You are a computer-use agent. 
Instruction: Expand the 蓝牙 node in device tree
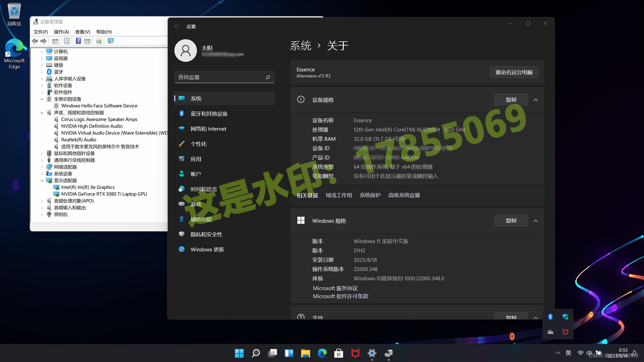point(42,72)
